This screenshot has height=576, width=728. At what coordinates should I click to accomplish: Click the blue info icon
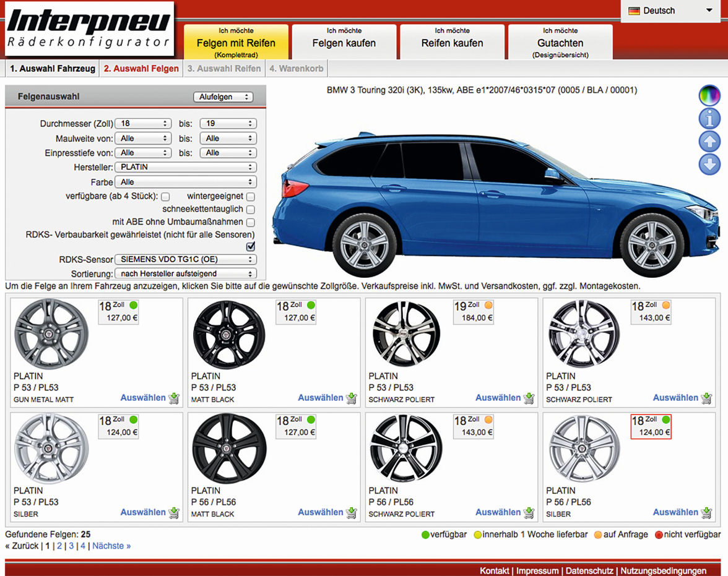tap(709, 118)
